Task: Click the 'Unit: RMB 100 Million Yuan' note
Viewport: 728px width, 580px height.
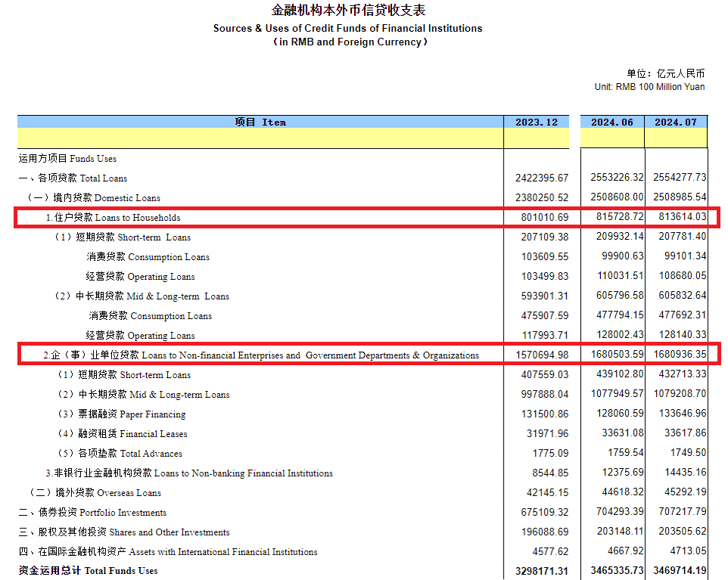Action: tap(649, 87)
